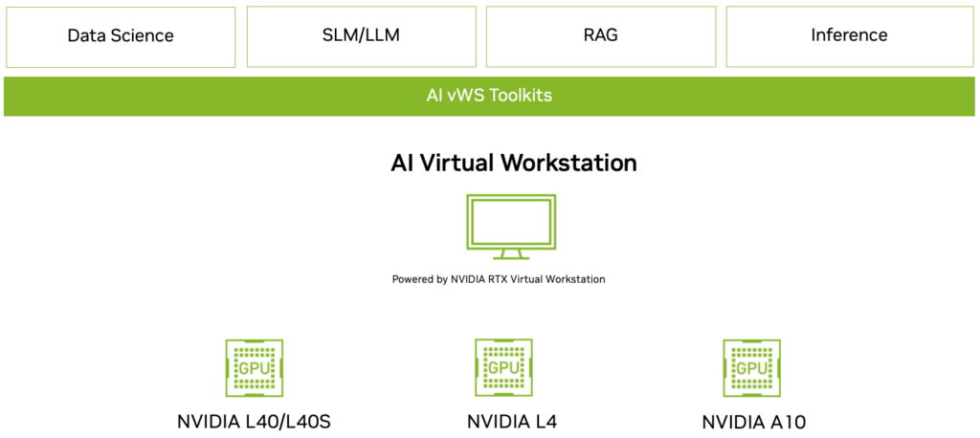Click the AI Virtual Workstation heading
980x438 pixels.
514,164
